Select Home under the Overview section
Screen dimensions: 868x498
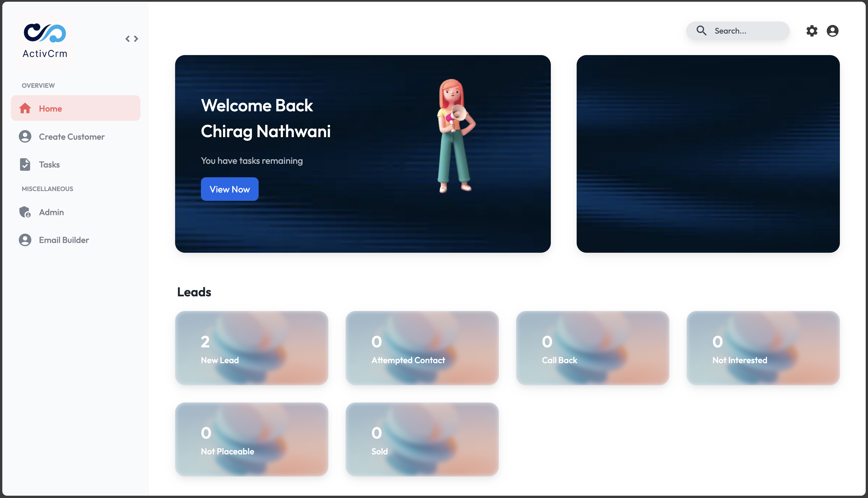pyautogui.click(x=50, y=108)
